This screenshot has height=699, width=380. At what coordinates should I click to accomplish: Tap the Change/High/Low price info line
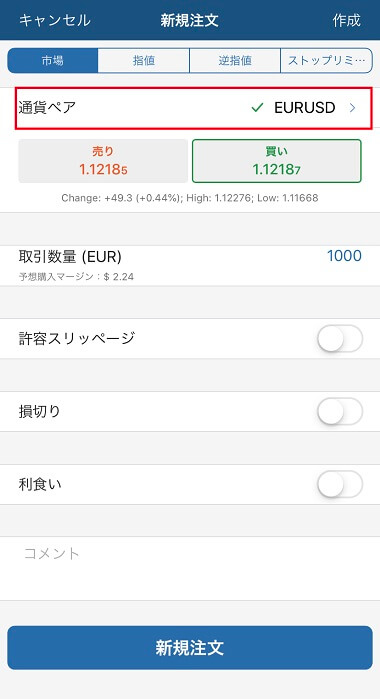[x=190, y=198]
